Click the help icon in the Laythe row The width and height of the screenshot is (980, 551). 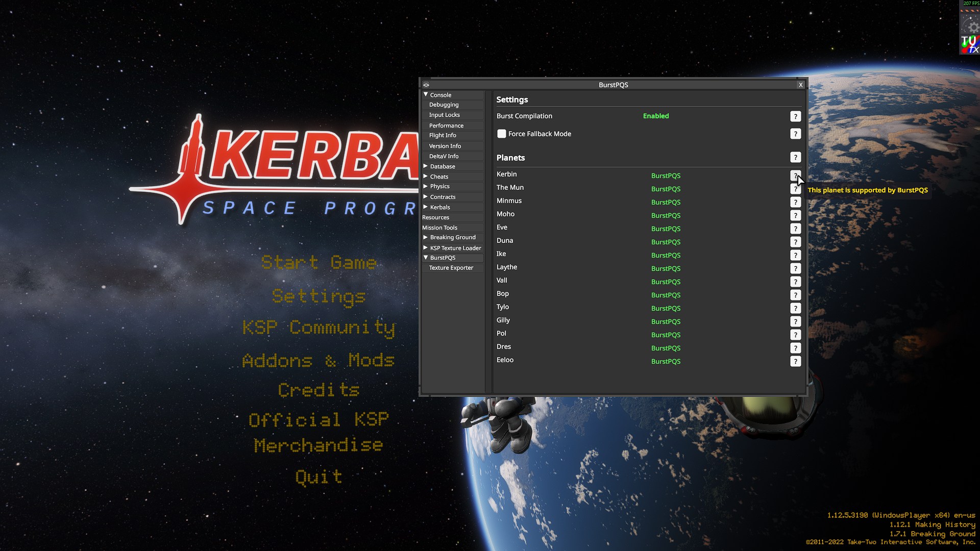pyautogui.click(x=795, y=268)
